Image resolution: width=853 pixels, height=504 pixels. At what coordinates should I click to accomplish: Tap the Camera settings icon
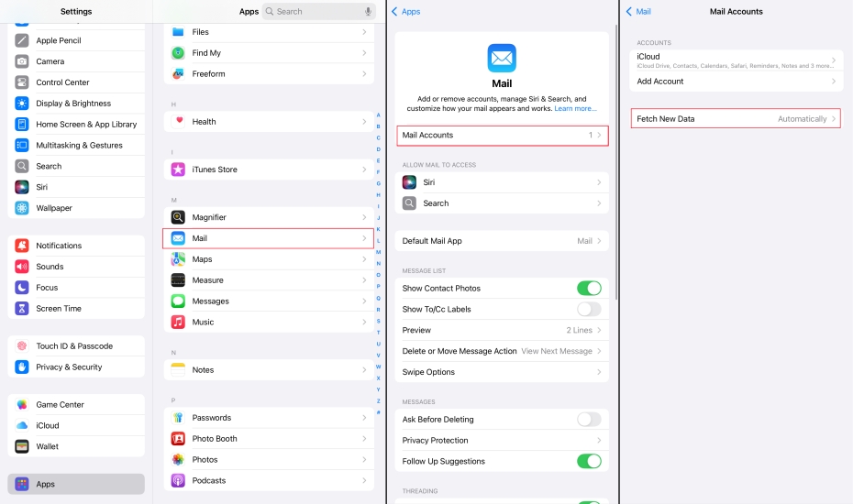coord(22,61)
